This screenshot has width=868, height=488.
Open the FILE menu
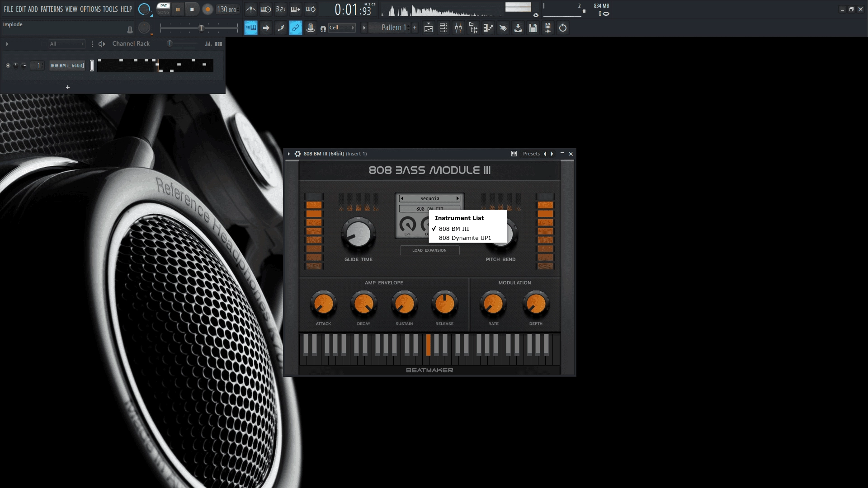tap(9, 9)
